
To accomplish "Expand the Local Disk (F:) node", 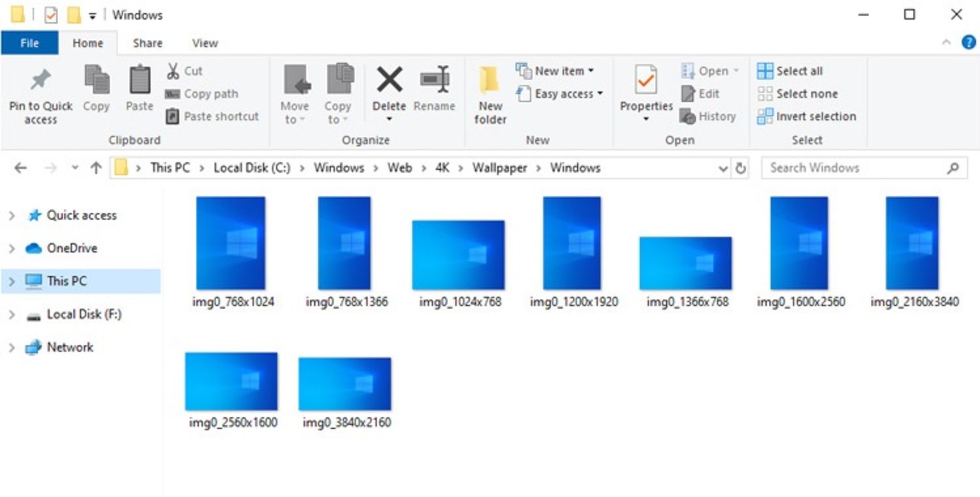I will pos(12,315).
